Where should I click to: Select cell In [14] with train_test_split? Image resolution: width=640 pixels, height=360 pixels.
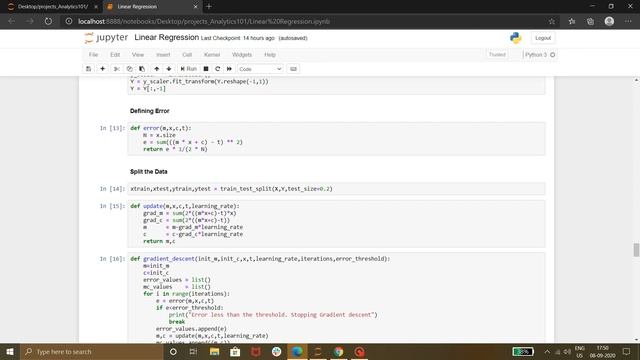tap(336, 189)
